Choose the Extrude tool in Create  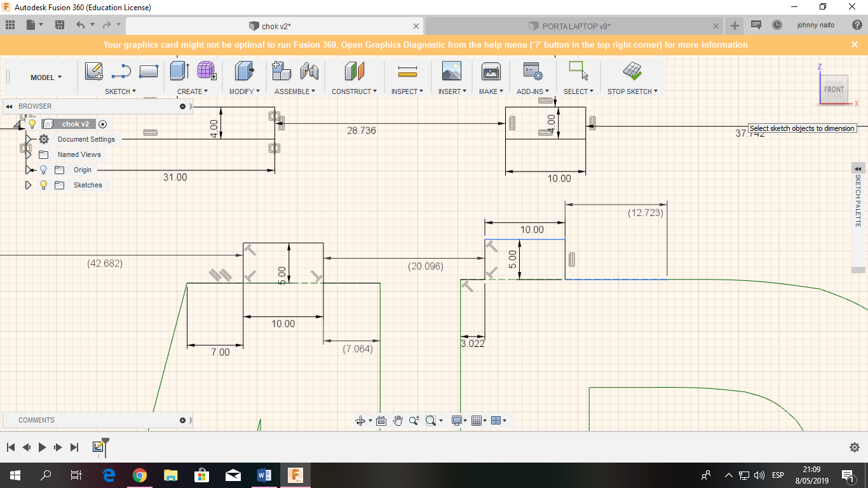[180, 71]
